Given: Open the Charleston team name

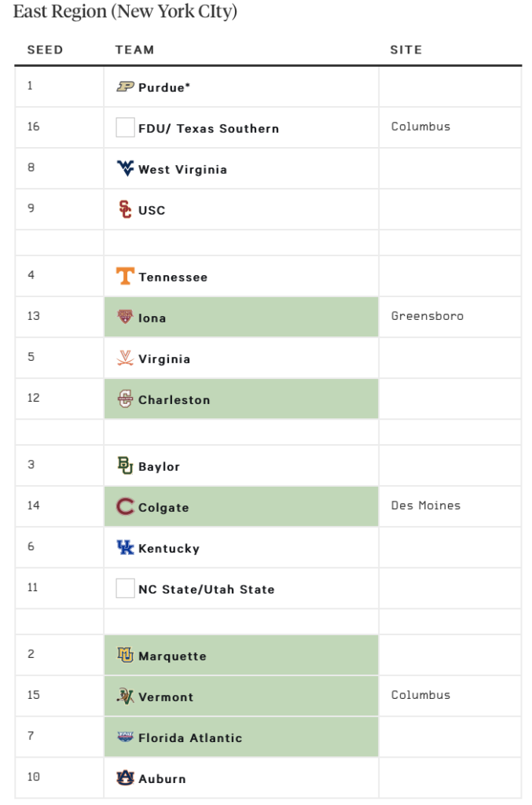Looking at the screenshot, I should coord(174,400).
